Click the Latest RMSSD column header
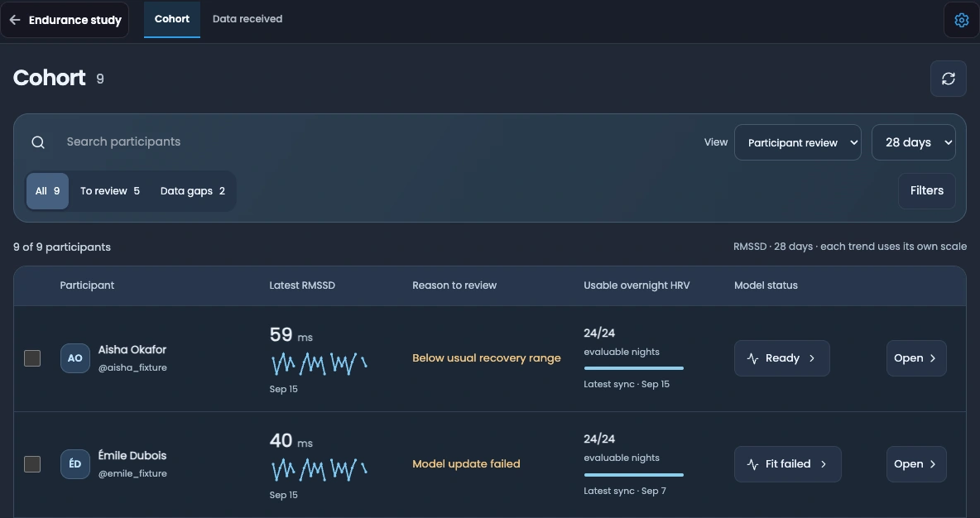The image size is (980, 518). 302,285
